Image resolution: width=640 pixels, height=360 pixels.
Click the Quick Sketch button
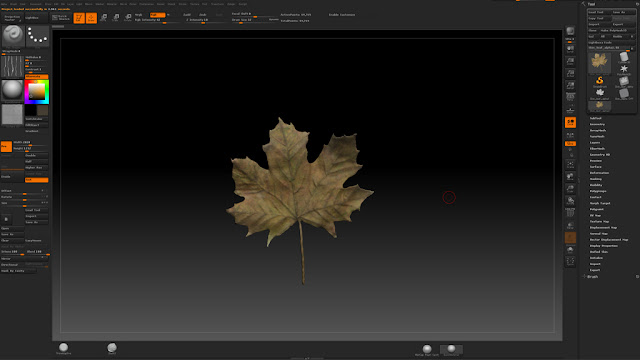pos(61,18)
